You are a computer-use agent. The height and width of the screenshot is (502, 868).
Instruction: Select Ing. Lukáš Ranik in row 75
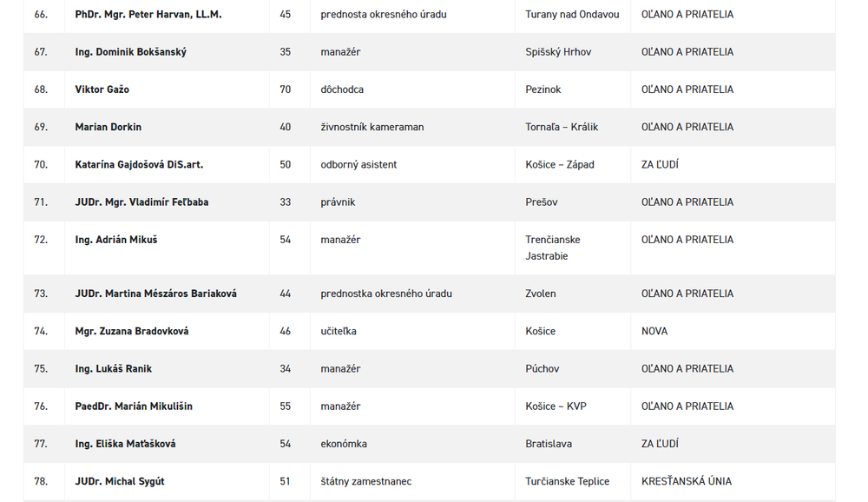113,368
